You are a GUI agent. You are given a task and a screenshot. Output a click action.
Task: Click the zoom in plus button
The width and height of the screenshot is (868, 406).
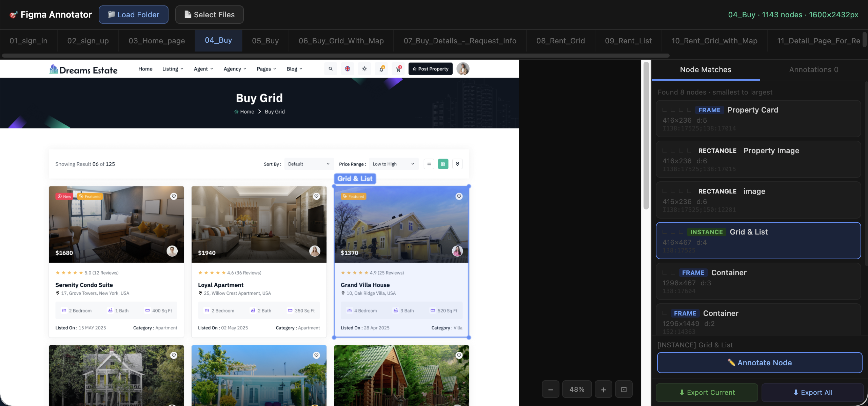click(x=604, y=389)
